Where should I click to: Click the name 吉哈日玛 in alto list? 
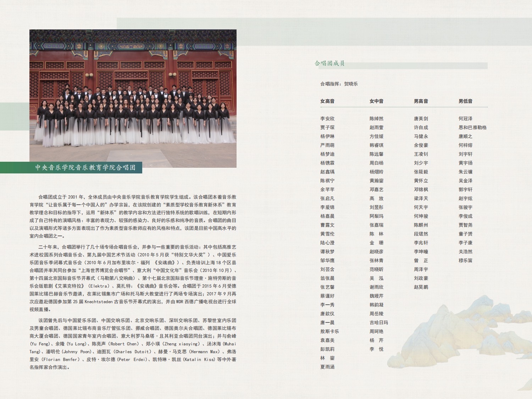[378, 323]
